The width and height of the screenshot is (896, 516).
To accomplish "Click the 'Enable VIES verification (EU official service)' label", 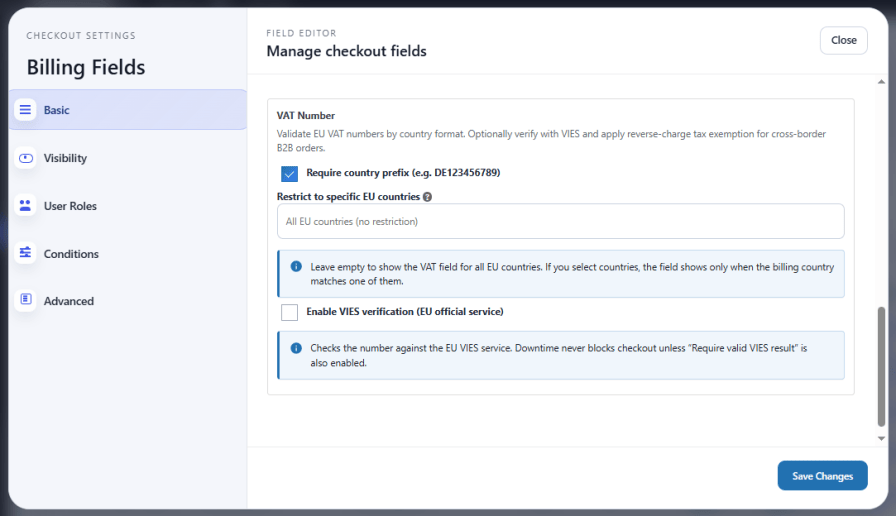I will click(405, 311).
